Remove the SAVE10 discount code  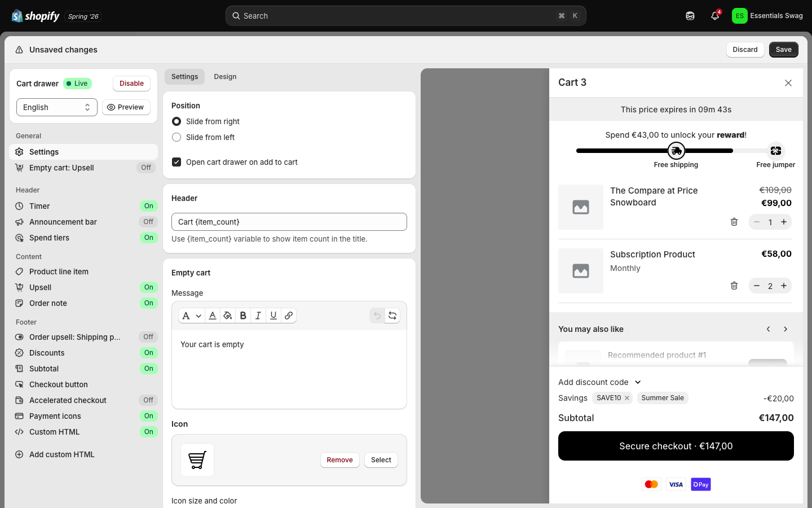click(x=626, y=398)
